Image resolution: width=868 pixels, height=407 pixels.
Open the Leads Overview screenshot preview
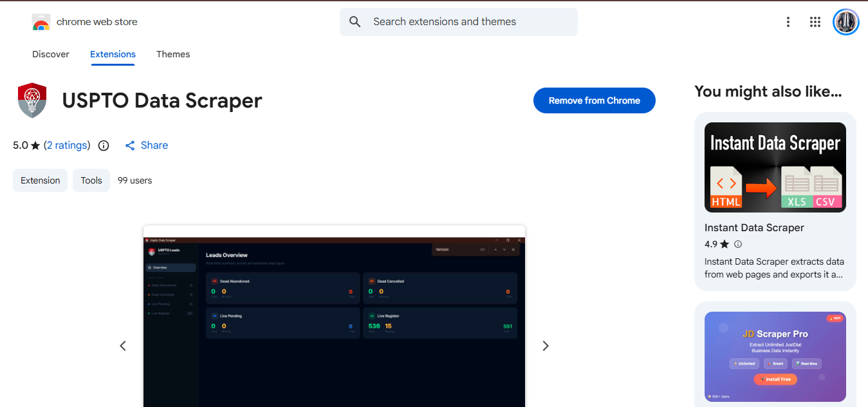[x=334, y=316]
